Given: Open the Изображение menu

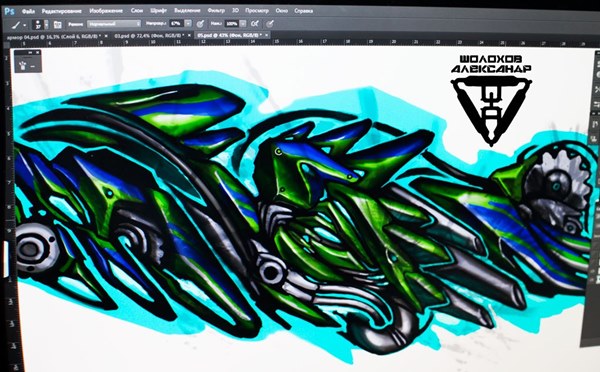Looking at the screenshot, I should [106, 11].
